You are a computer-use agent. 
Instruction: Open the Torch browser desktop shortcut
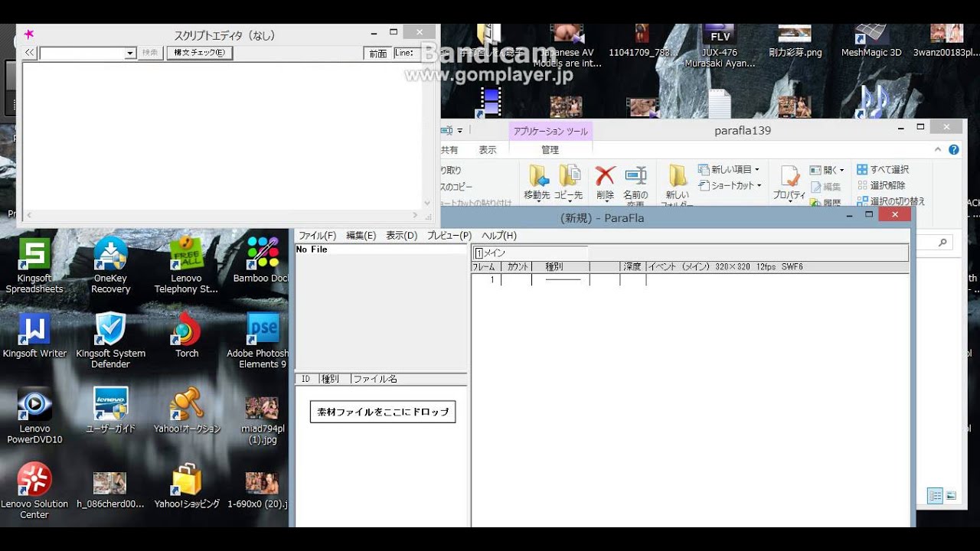point(186,331)
